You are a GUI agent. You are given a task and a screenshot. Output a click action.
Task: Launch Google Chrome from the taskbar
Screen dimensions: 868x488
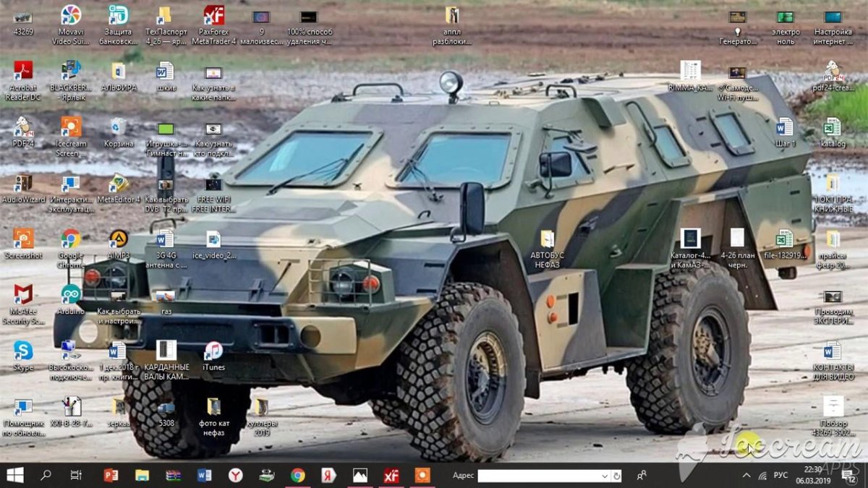(x=298, y=476)
